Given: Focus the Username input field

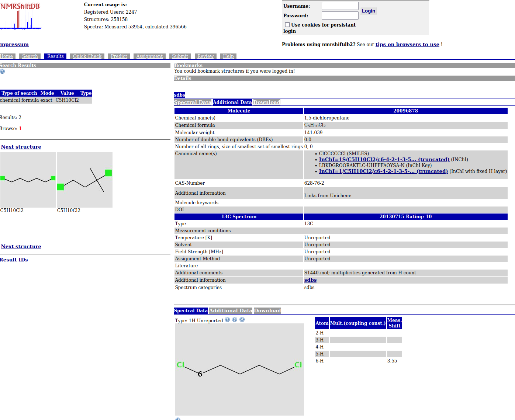Looking at the screenshot, I should [x=340, y=6].
